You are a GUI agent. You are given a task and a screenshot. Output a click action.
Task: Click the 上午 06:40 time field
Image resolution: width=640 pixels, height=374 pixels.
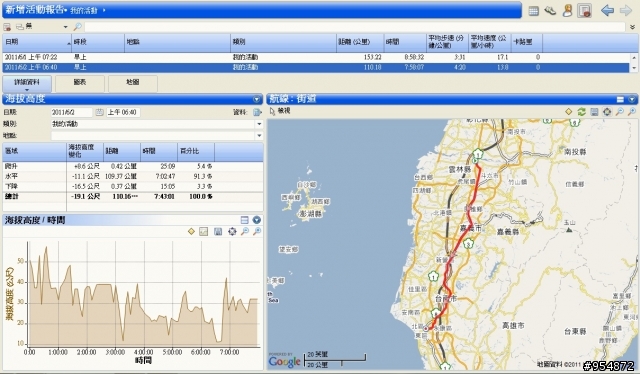[122, 112]
